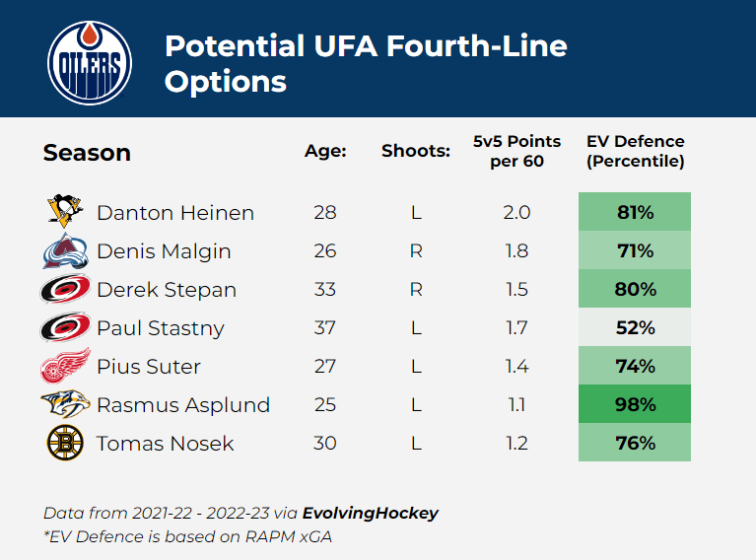
Task: Click the Colorado Avalanche logo
Action: [65, 250]
